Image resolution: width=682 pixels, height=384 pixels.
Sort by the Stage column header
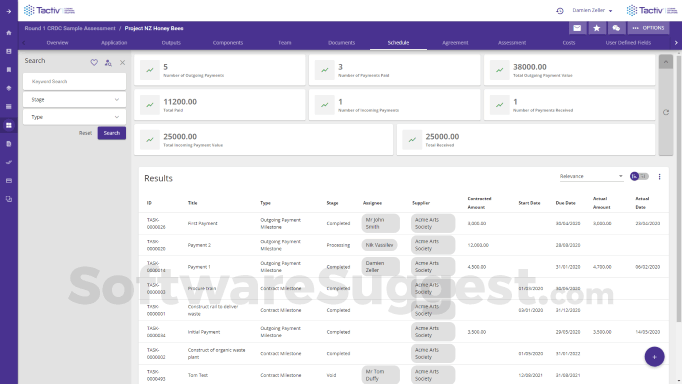(x=332, y=203)
